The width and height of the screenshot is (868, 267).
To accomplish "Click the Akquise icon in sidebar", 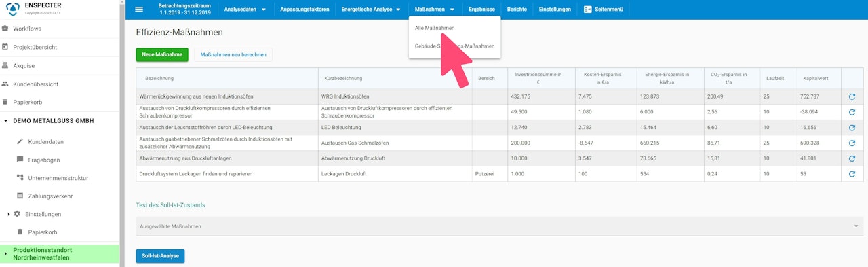I will (x=5, y=65).
